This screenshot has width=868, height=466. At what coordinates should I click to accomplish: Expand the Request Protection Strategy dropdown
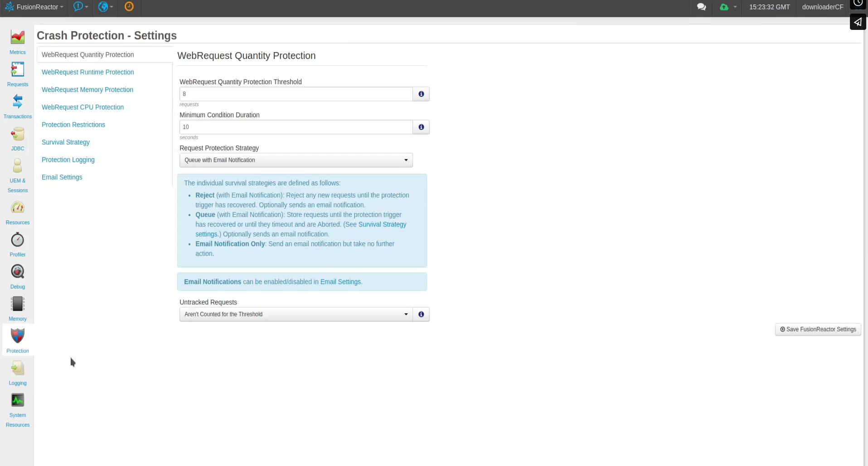click(x=296, y=160)
